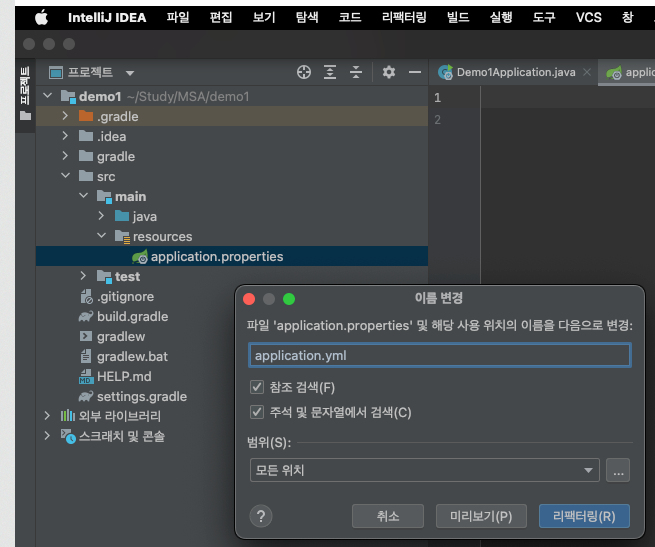Click the resources folder icon
Screen dimensions: 655x547
click(122, 237)
